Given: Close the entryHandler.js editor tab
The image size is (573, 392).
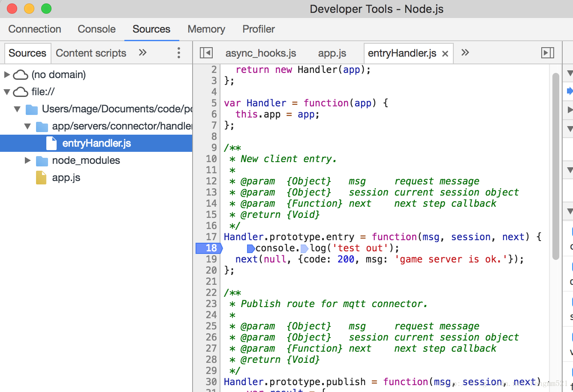Looking at the screenshot, I should pos(445,54).
